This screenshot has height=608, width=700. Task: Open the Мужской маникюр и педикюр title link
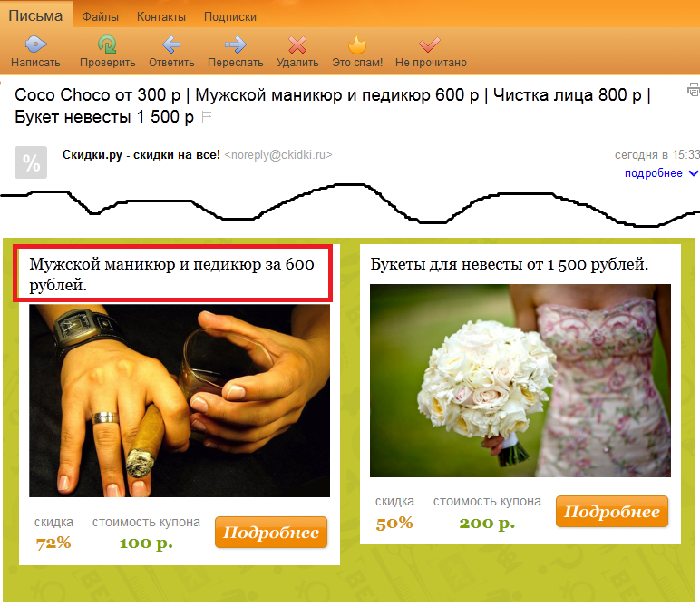172,274
